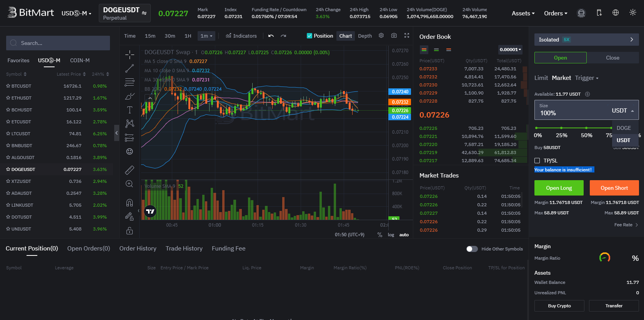Switch to the Depth chart view
644x320 pixels.
point(365,36)
